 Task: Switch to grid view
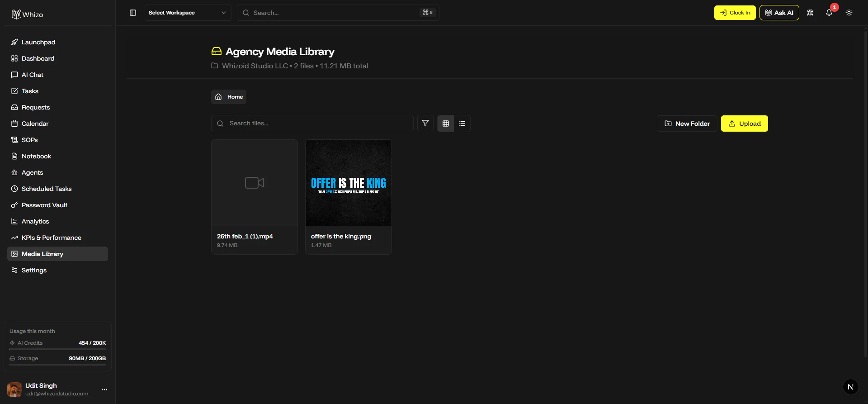(x=446, y=123)
